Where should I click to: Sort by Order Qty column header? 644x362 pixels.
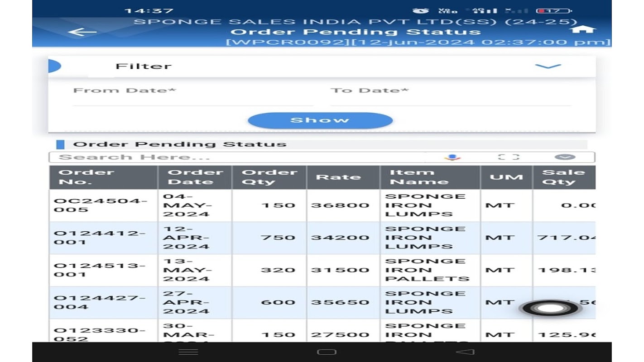click(x=269, y=177)
